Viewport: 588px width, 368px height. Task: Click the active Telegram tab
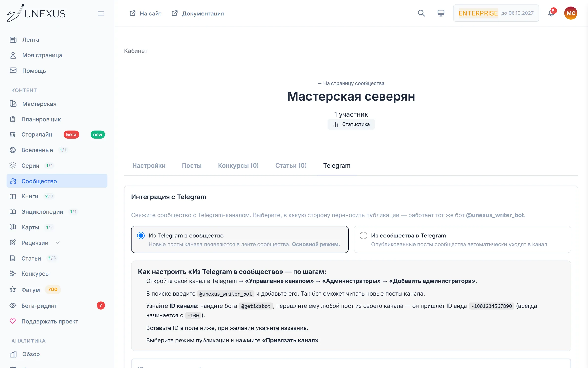click(337, 165)
